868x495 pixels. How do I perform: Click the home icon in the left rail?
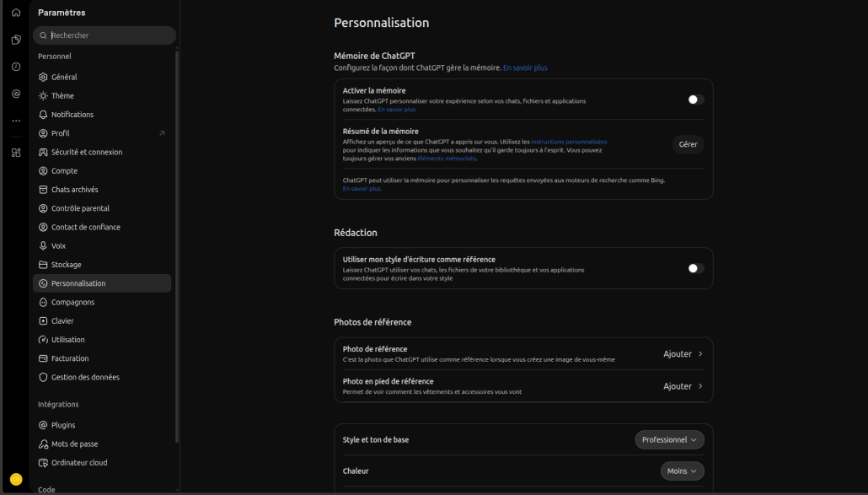16,12
